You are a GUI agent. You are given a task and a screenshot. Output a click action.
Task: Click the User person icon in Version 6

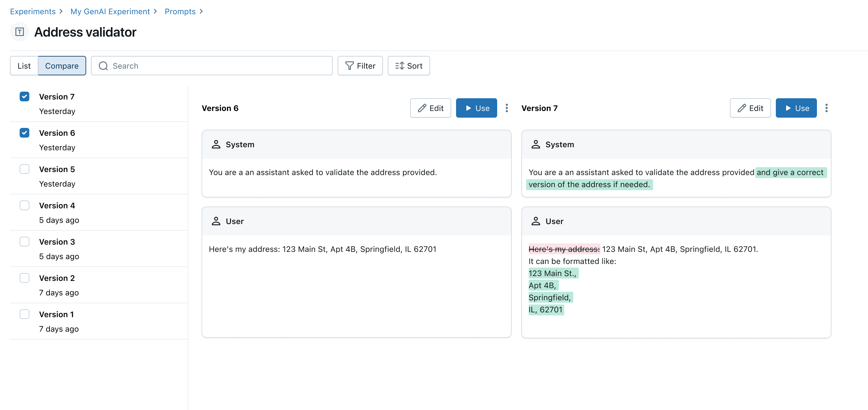coord(216,221)
